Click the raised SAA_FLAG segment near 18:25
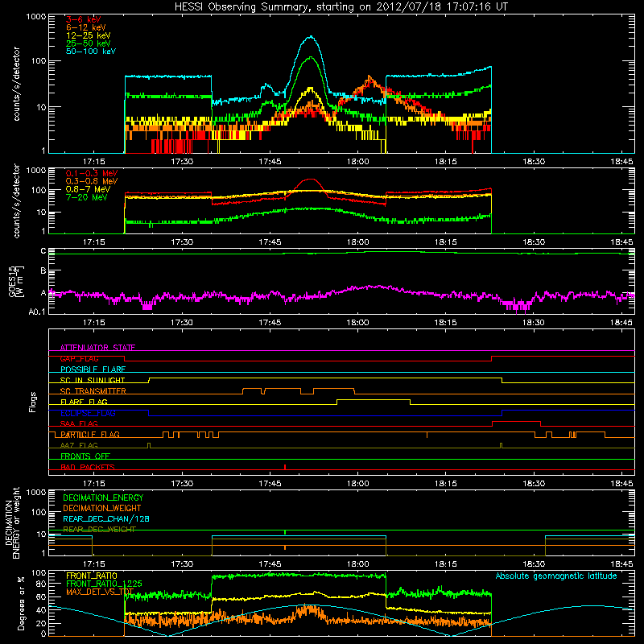The width and height of the screenshot is (644, 644). (516, 421)
